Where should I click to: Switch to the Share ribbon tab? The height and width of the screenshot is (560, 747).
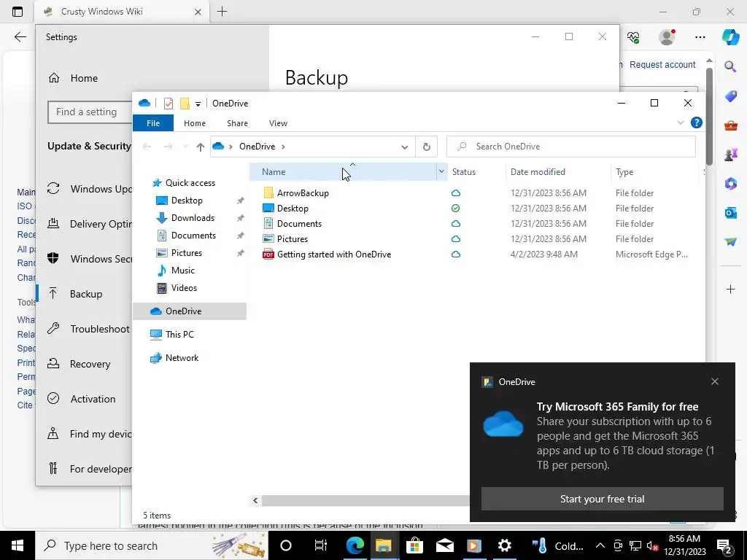pyautogui.click(x=237, y=122)
